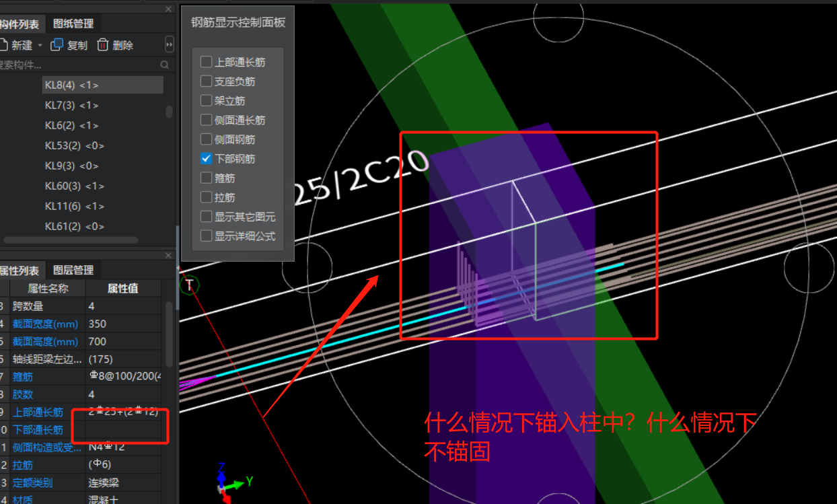Click the 删除 button label

tap(123, 45)
